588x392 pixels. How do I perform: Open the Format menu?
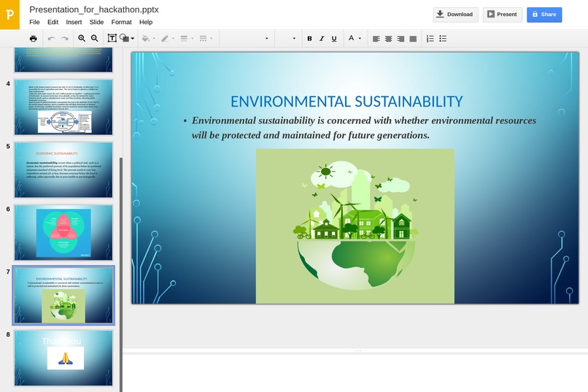pyautogui.click(x=122, y=22)
